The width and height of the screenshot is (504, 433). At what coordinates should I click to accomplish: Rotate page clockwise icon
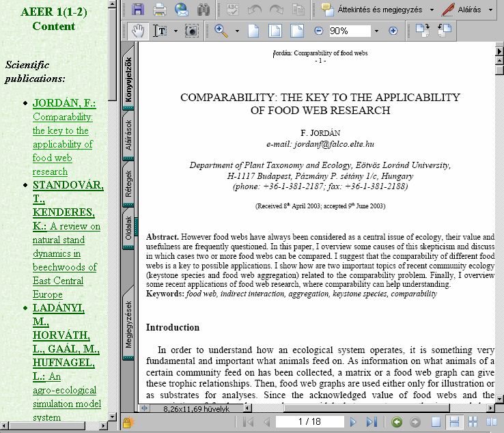point(423,30)
